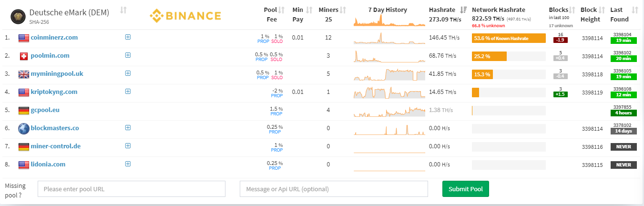Screen dimensions: 644x206
Task: Click the 25.2 % hashrate bar
Action: point(489,56)
